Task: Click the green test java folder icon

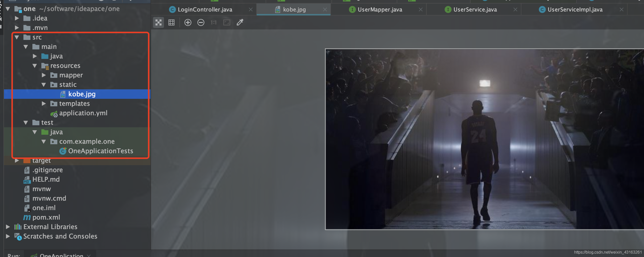Action: pyautogui.click(x=45, y=132)
